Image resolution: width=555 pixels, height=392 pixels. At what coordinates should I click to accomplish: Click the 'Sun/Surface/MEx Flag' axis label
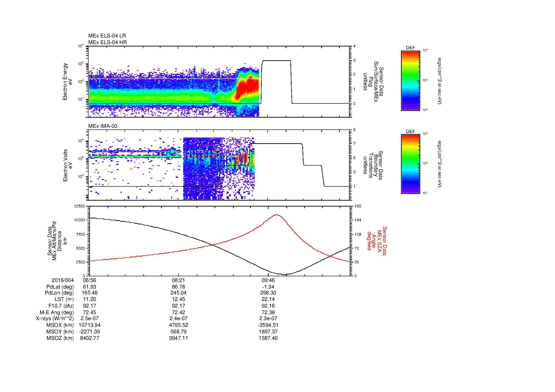(x=374, y=81)
